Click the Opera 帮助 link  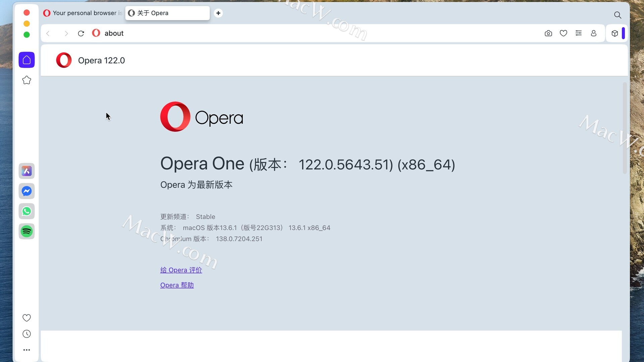(177, 285)
